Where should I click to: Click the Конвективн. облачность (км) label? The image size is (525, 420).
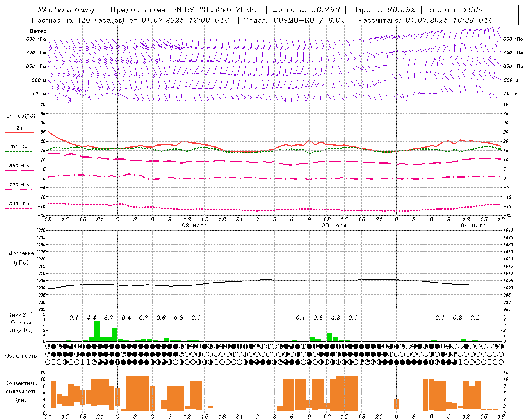pyautogui.click(x=21, y=391)
